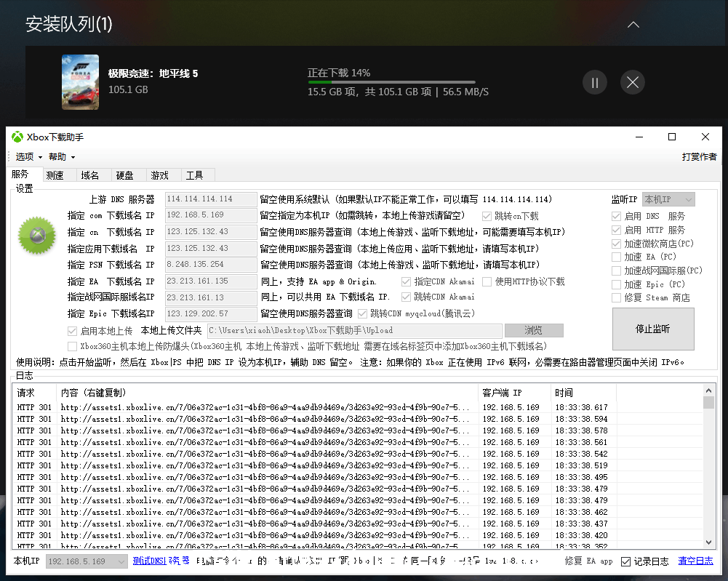
Task: Maximize the Xbox下载助手 window
Action: 672,137
